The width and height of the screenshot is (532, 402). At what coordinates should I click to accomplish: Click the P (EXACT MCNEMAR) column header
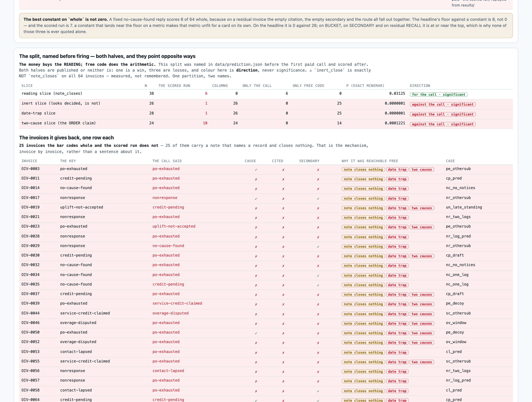365,86
